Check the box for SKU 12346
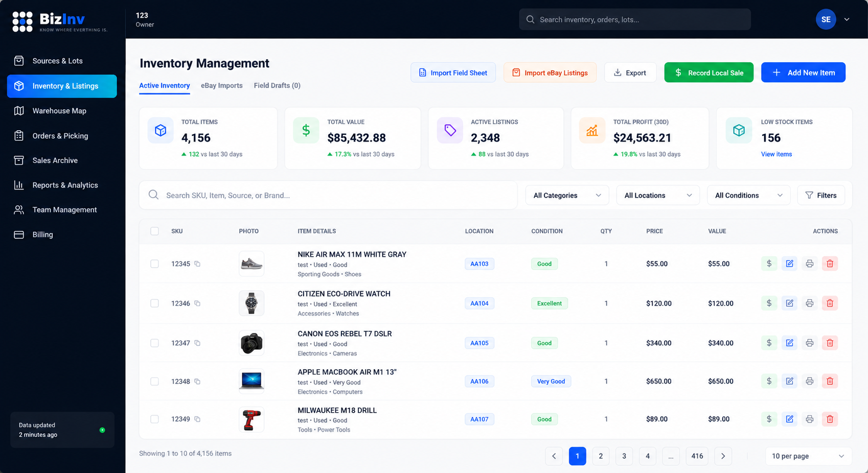Screen dimensions: 868x473 click(154, 303)
